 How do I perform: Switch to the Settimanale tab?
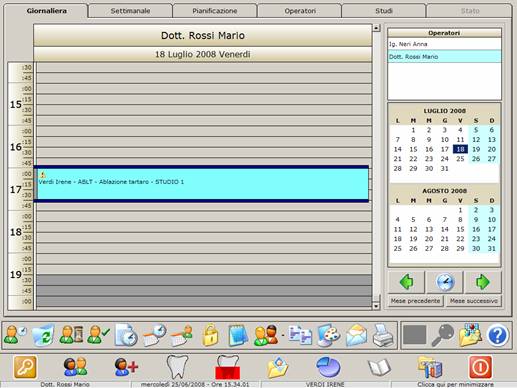tap(130, 11)
